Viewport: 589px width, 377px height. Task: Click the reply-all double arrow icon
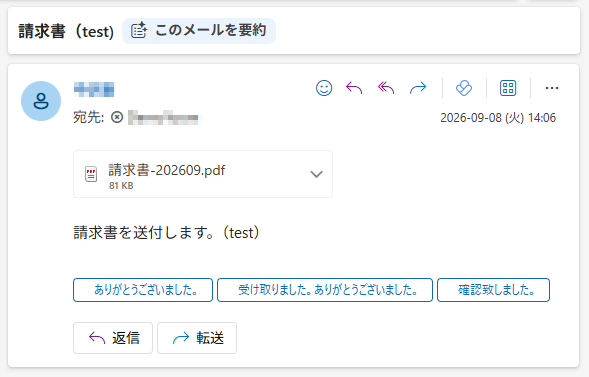pos(386,88)
